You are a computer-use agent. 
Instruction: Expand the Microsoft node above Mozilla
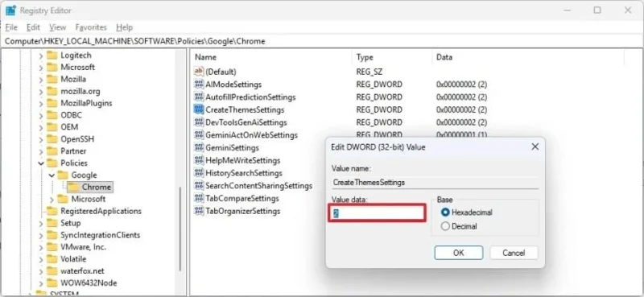tap(41, 68)
